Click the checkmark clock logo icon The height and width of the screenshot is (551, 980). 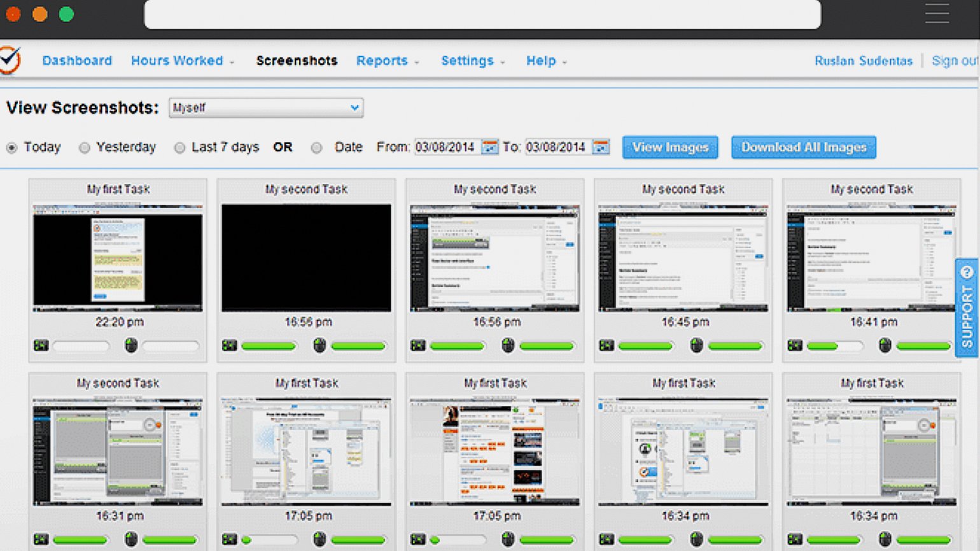[10, 60]
